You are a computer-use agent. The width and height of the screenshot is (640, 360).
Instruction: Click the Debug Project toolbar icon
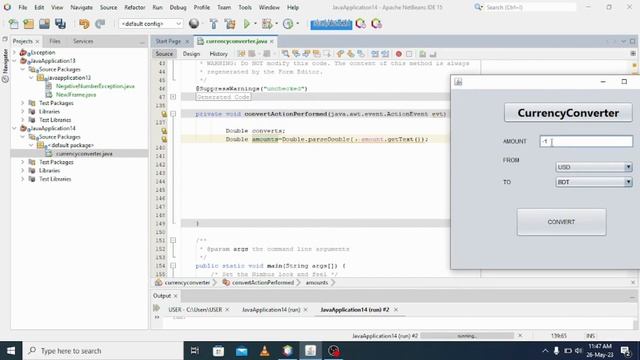267,24
